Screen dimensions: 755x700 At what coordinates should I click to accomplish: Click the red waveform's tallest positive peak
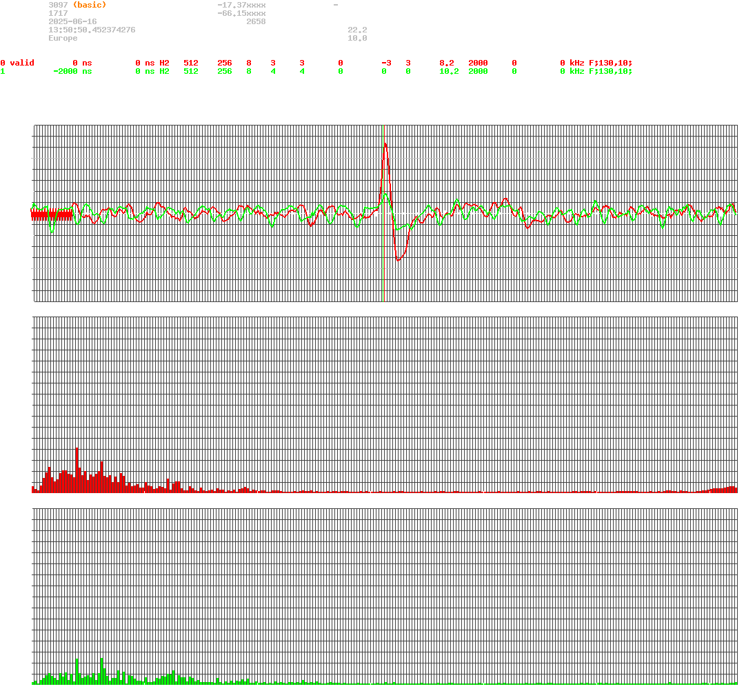[x=385, y=143]
